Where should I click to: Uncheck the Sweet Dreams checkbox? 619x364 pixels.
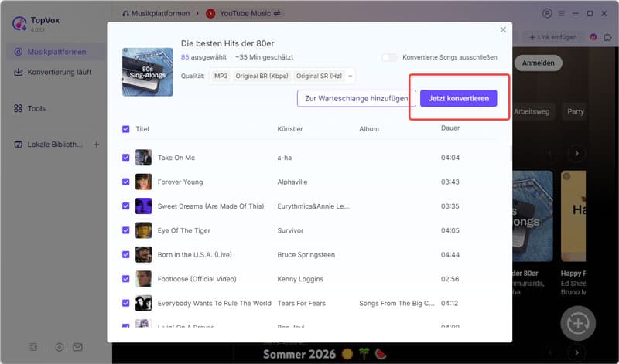[x=126, y=206]
